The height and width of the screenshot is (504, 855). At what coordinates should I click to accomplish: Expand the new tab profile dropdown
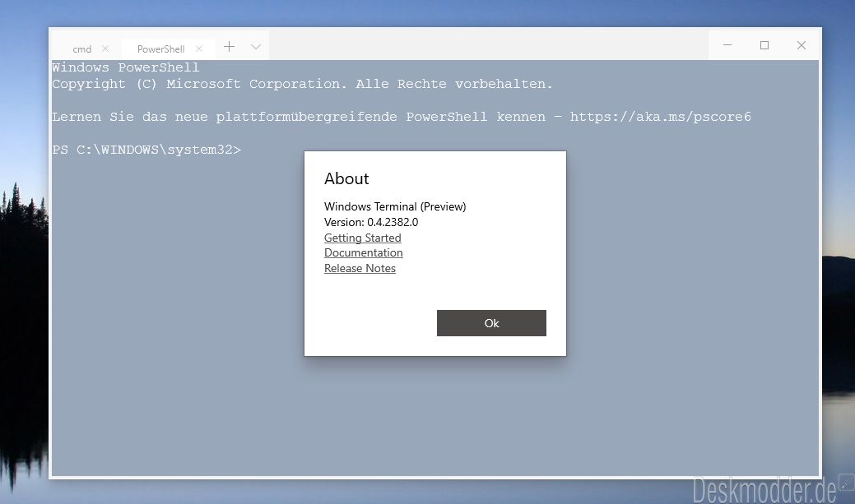tap(256, 47)
